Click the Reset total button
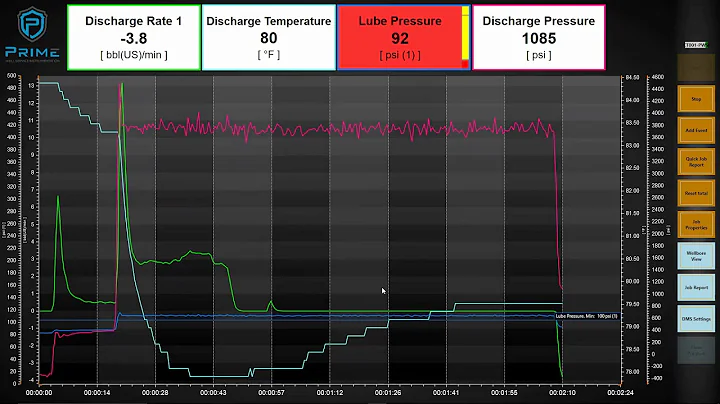Viewport: 720px width, 404px height. (x=696, y=193)
